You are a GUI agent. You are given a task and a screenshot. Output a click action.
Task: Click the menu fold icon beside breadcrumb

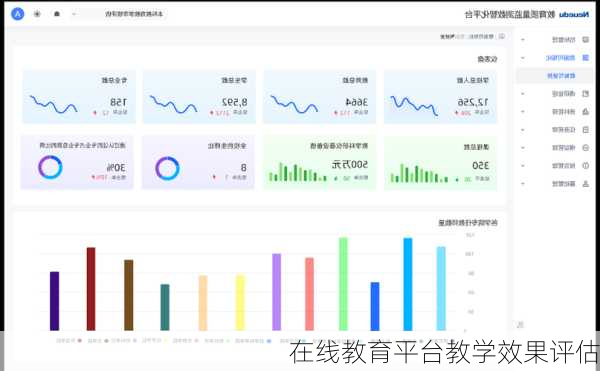(501, 36)
